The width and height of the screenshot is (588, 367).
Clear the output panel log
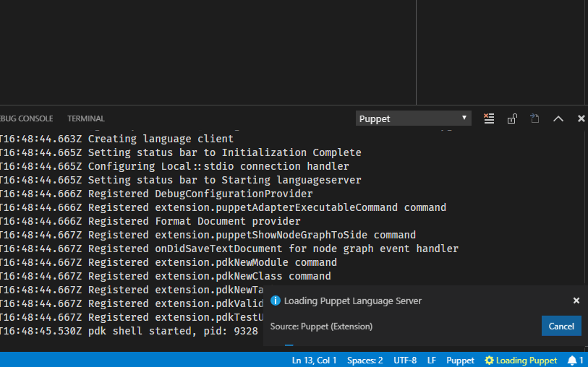tap(489, 118)
